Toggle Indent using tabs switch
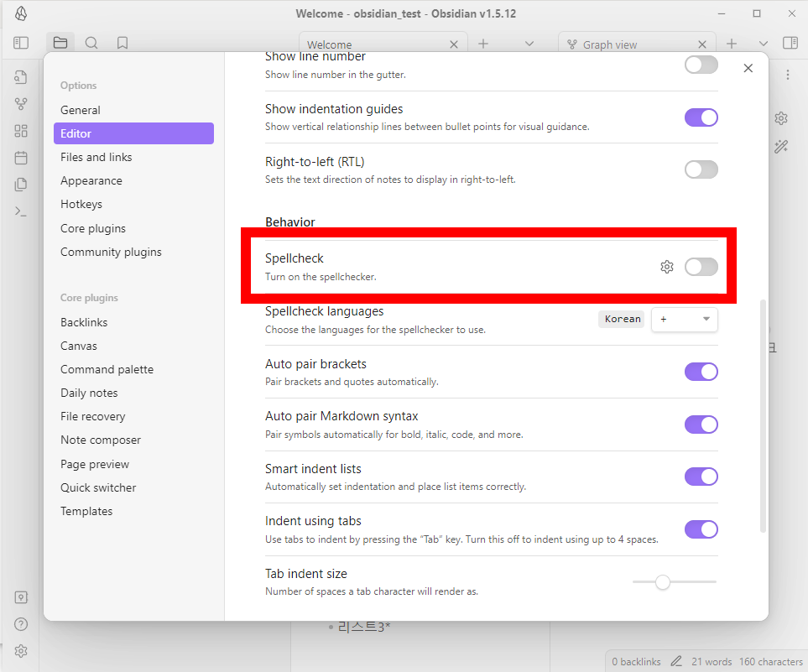The height and width of the screenshot is (672, 808). point(701,529)
